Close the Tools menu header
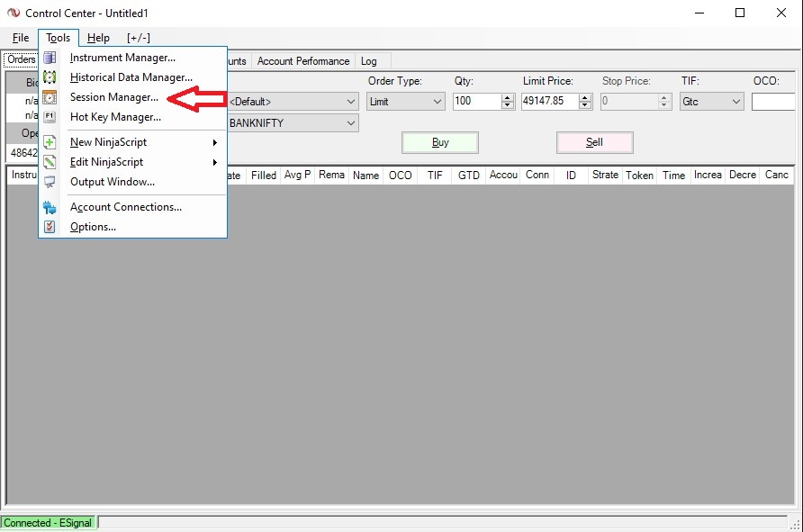The width and height of the screenshot is (803, 532). pyautogui.click(x=58, y=38)
